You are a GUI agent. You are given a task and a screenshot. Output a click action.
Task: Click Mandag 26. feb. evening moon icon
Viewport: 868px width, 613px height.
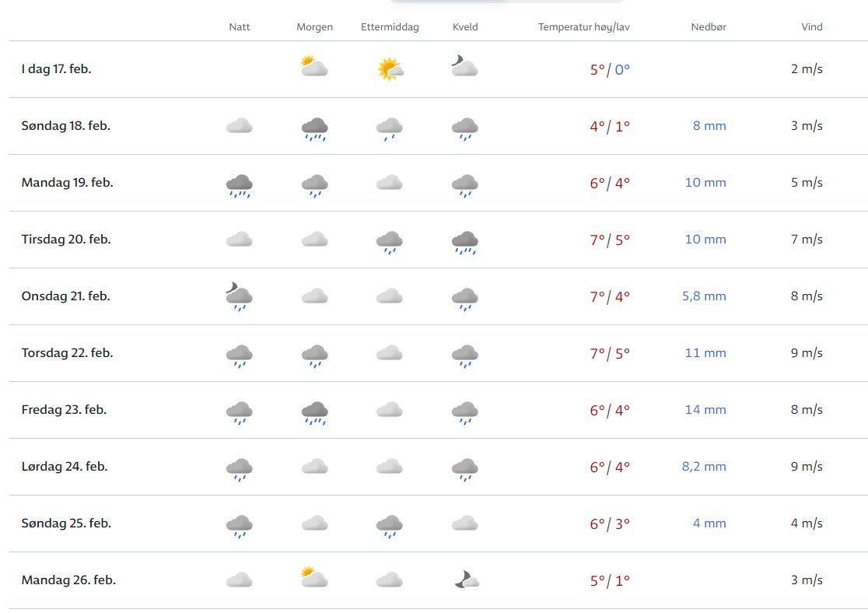pos(466,580)
